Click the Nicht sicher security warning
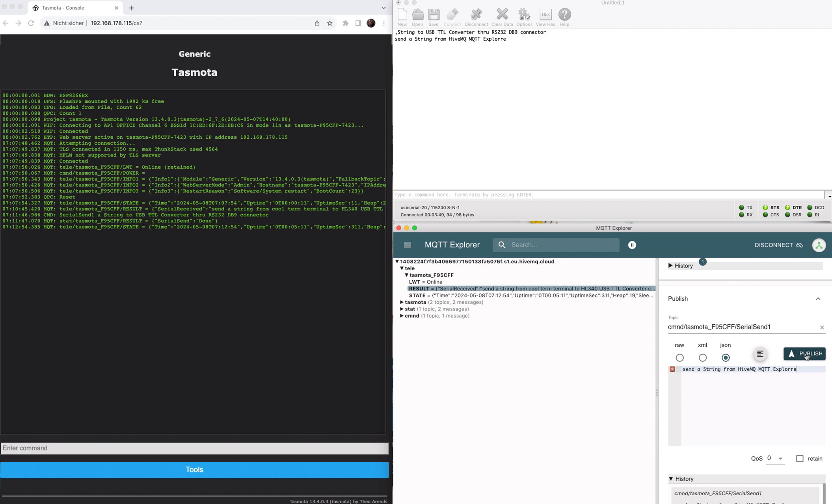This screenshot has height=504, width=832. 64,23
